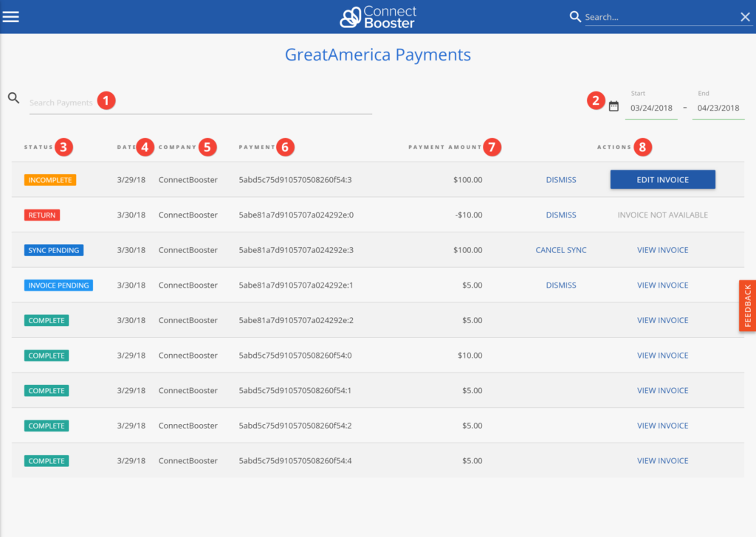Screen dimensions: 756x537
Task: Open the Feedback side tab
Action: pyautogui.click(x=747, y=305)
